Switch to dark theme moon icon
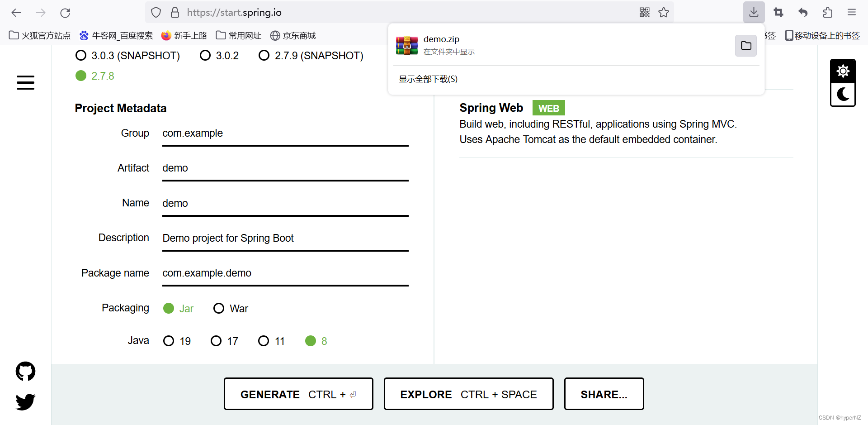 point(843,94)
